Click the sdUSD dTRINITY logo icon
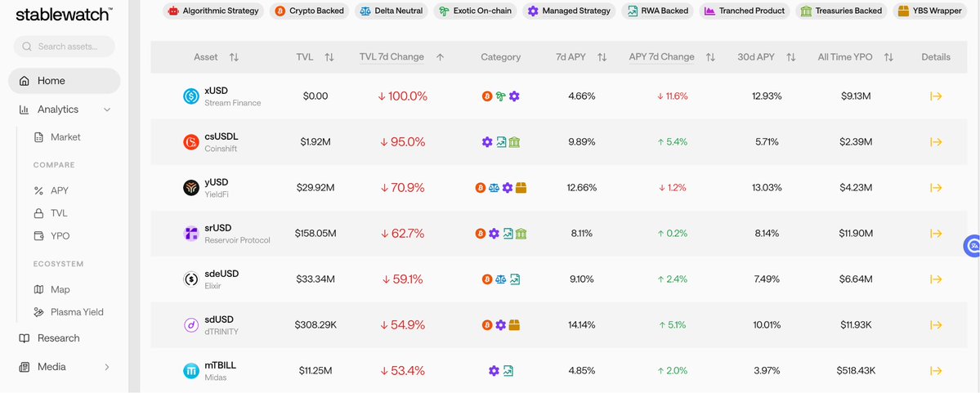Viewport: 980px width, 393px height. click(x=191, y=325)
